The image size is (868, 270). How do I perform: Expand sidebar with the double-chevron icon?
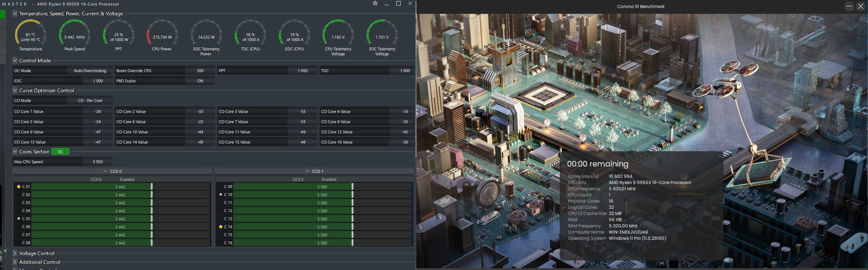pyautogui.click(x=5, y=251)
